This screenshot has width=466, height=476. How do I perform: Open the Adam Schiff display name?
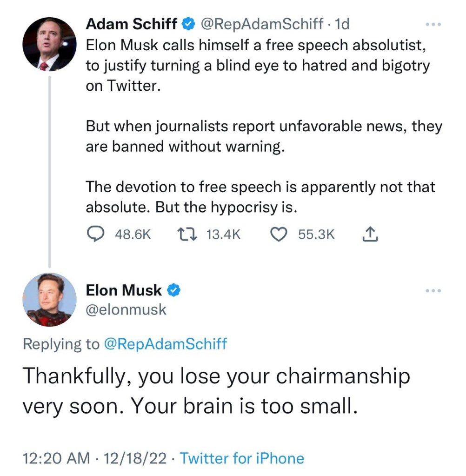(x=131, y=24)
